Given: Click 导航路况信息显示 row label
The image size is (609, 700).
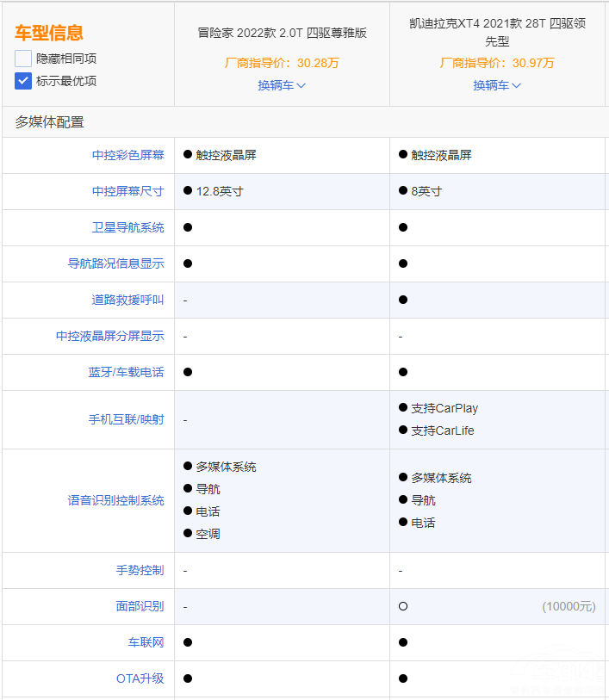Looking at the screenshot, I should point(115,263).
